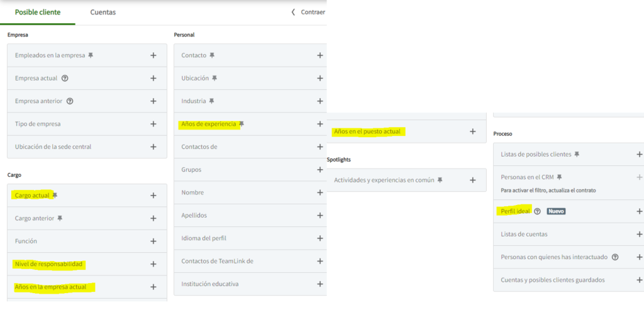Click pin icon next to Industria

click(211, 101)
